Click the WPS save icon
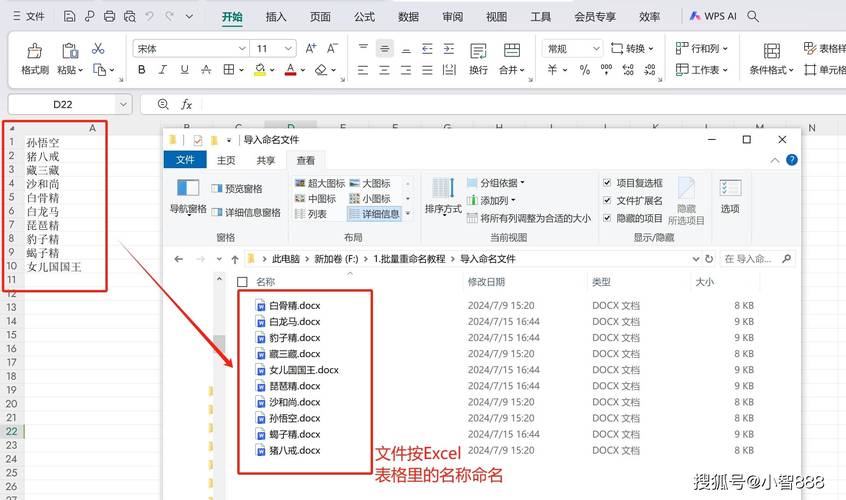This screenshot has height=500, width=846. coord(69,16)
